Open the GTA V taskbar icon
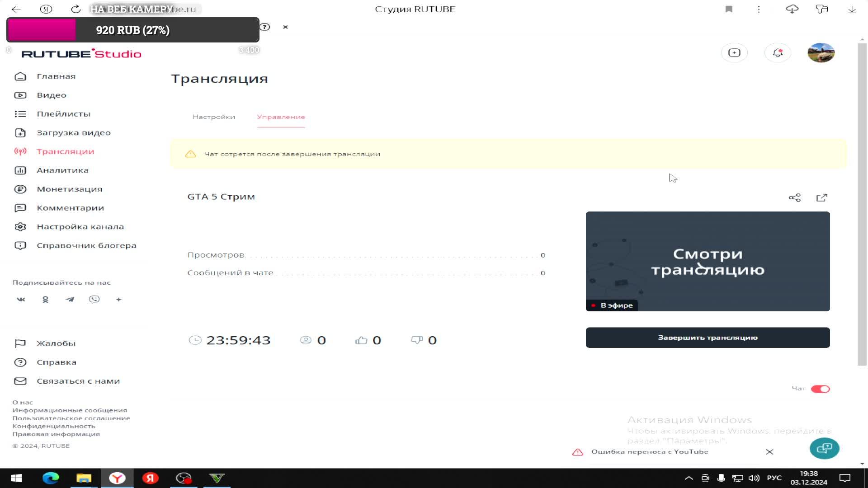Image resolution: width=868 pixels, height=488 pixels. tap(217, 478)
